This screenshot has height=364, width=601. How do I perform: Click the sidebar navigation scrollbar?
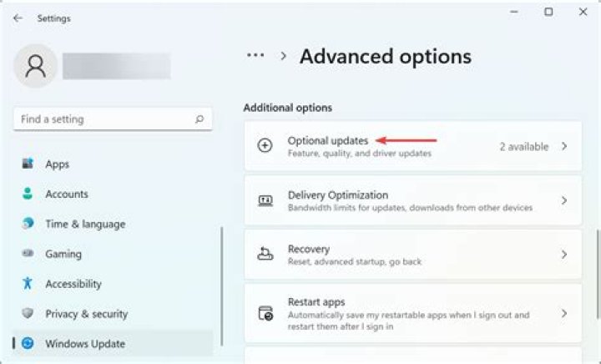221,286
